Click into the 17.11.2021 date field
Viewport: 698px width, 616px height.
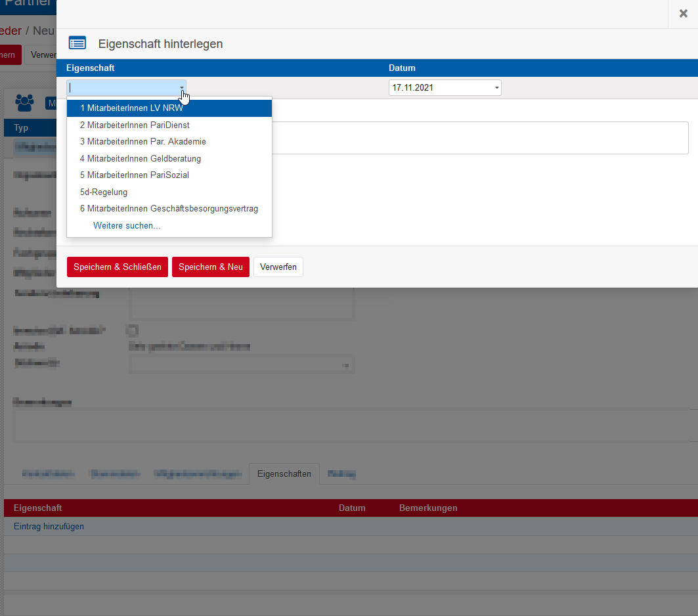click(x=439, y=88)
